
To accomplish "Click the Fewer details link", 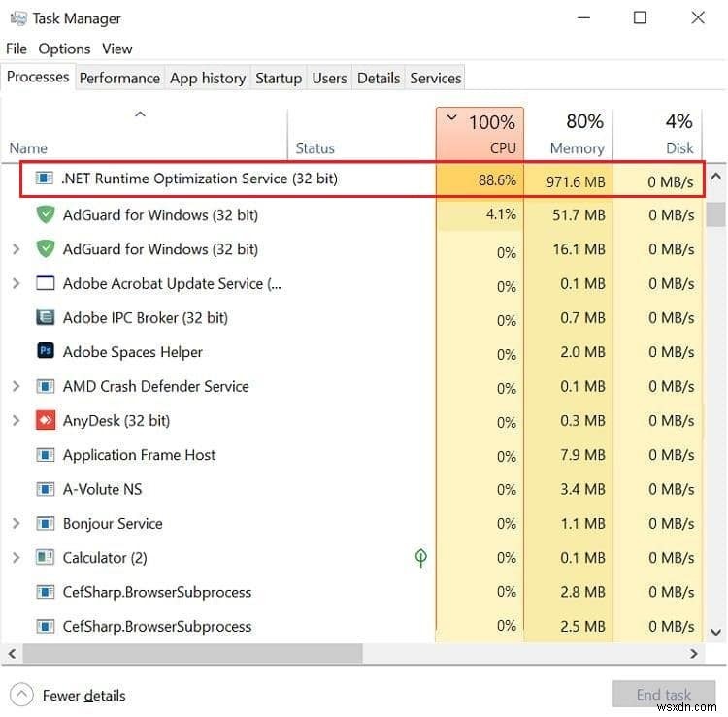I will (x=84, y=696).
